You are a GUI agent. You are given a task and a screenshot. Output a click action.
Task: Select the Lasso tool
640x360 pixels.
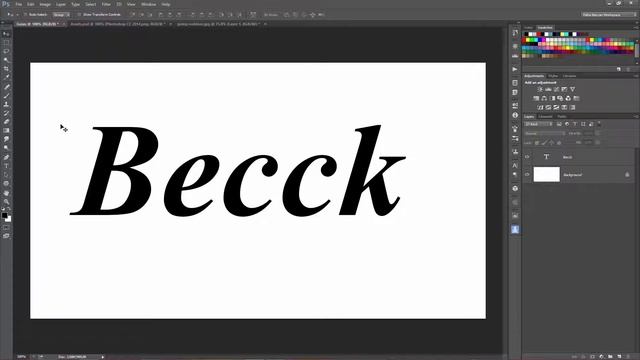coord(6,51)
